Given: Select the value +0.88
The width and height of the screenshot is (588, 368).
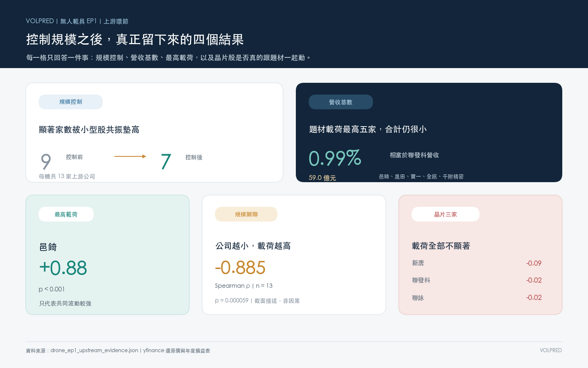Looking at the screenshot, I should pyautogui.click(x=63, y=268).
